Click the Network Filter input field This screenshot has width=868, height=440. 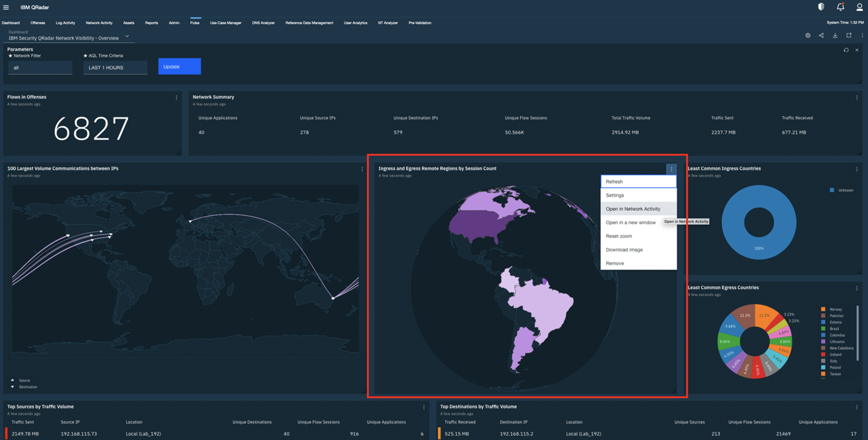coord(40,68)
